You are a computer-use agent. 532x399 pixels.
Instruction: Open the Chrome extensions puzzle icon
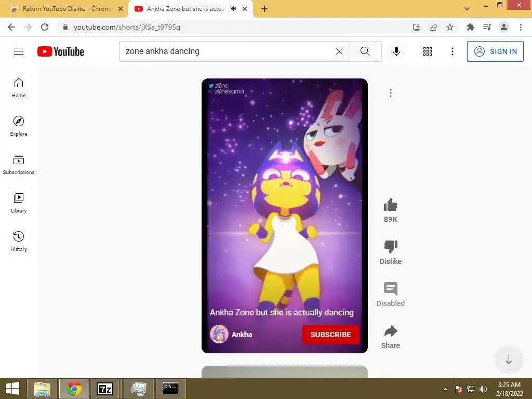click(470, 27)
